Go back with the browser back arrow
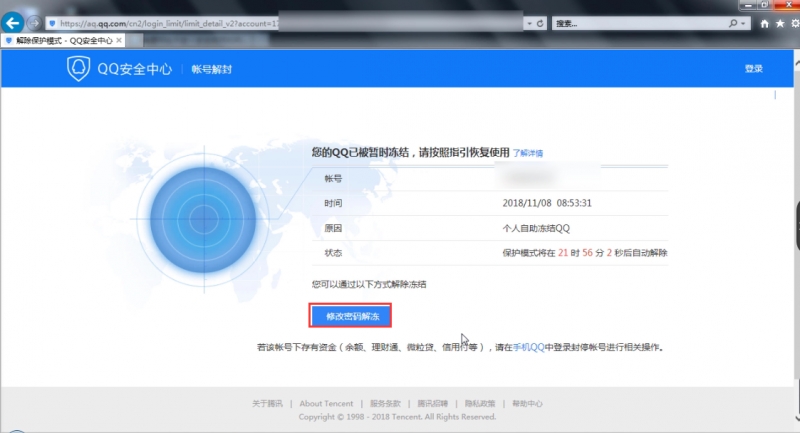The width and height of the screenshot is (800, 433). pyautogui.click(x=12, y=23)
